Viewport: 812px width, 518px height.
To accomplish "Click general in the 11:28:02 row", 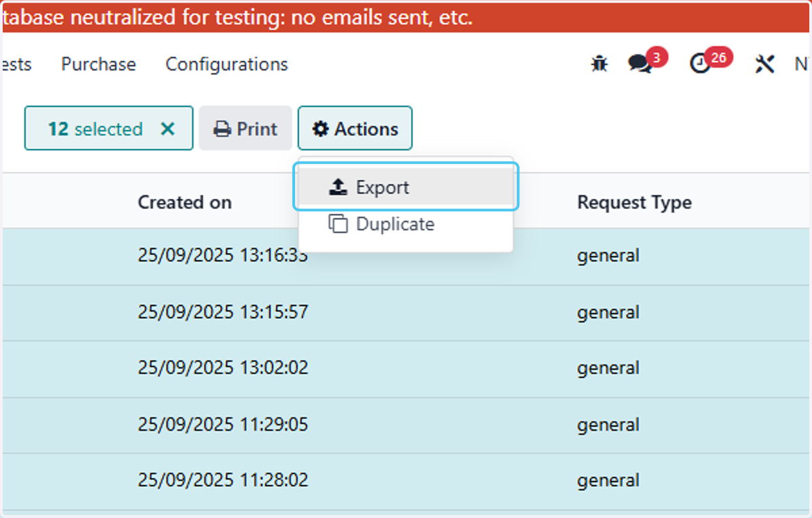I will click(608, 480).
